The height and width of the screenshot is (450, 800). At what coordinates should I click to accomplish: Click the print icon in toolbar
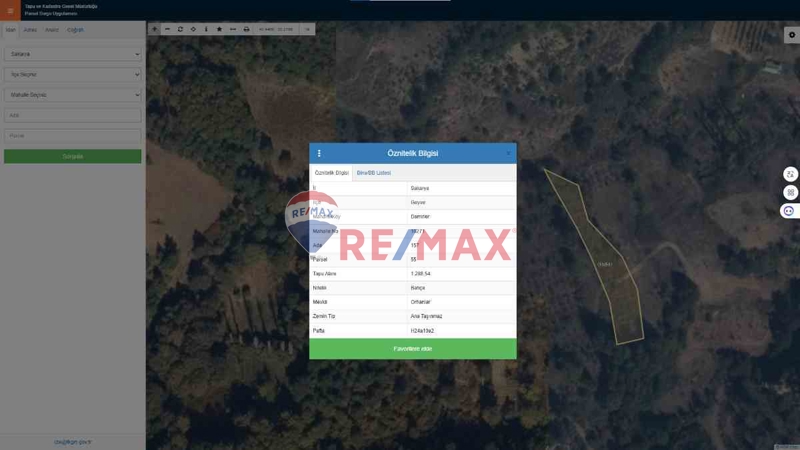pyautogui.click(x=246, y=29)
